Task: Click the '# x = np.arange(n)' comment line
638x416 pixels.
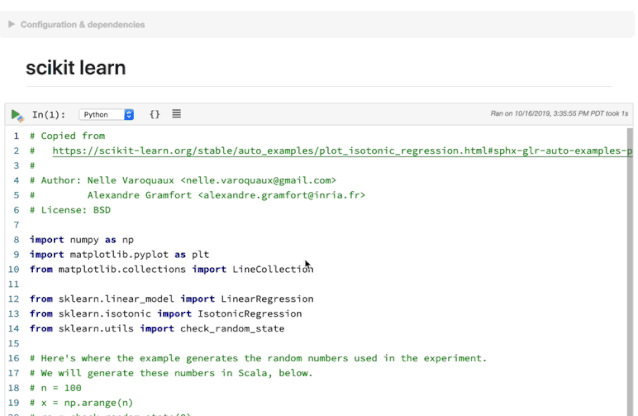Action: (81, 403)
